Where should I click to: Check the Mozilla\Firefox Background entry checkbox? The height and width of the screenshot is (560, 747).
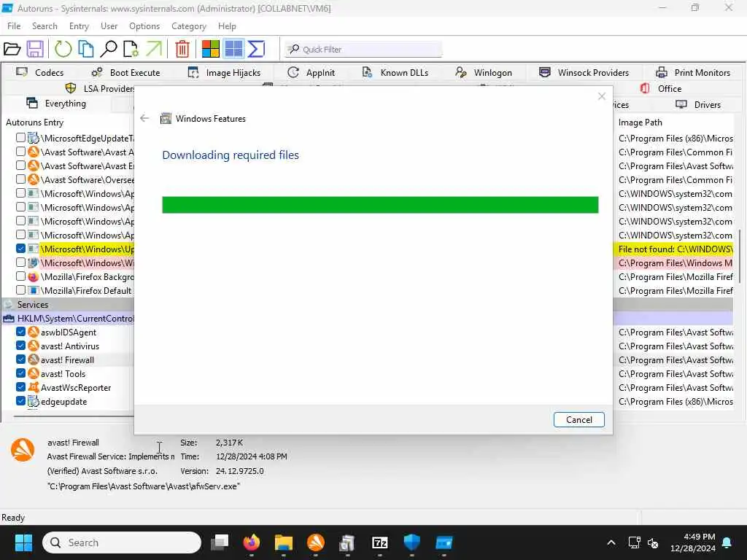click(x=20, y=276)
